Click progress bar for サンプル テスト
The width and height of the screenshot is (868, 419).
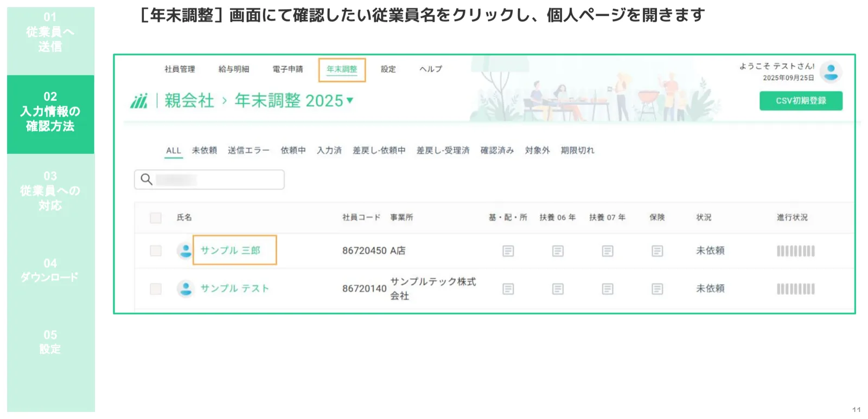tap(796, 289)
